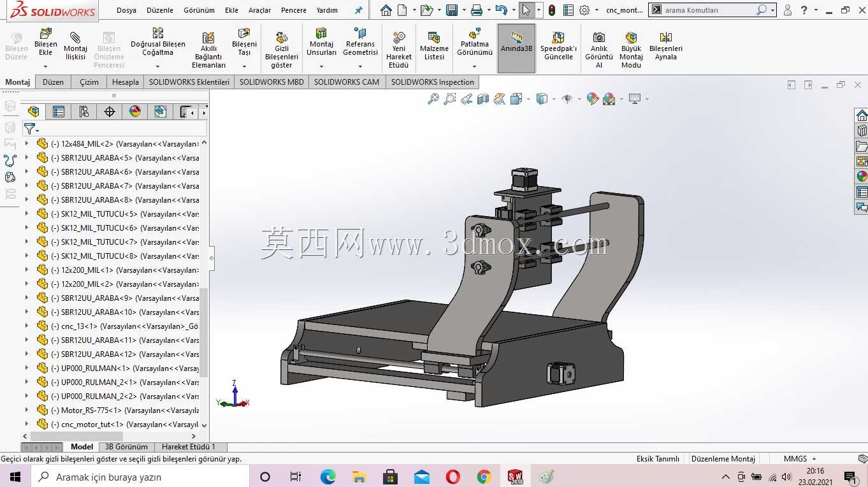Select the ConfigurationManager tab icon
This screenshot has height=487, width=868.
[x=83, y=112]
